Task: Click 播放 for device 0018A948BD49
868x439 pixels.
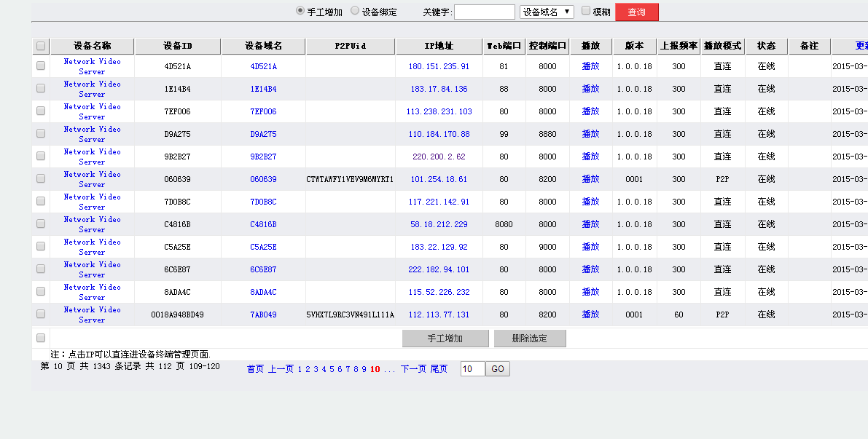Action: (x=590, y=315)
